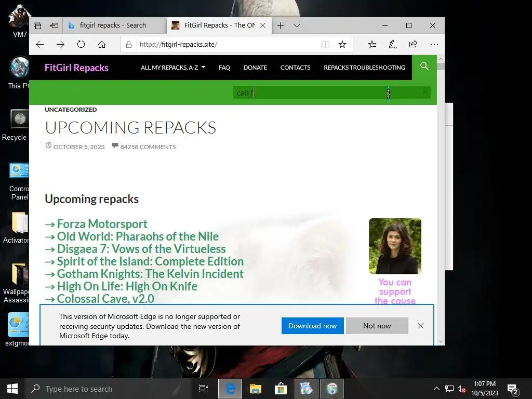Open the favorites hub icon
Image resolution: width=532 pixels, height=399 pixels.
[372, 45]
